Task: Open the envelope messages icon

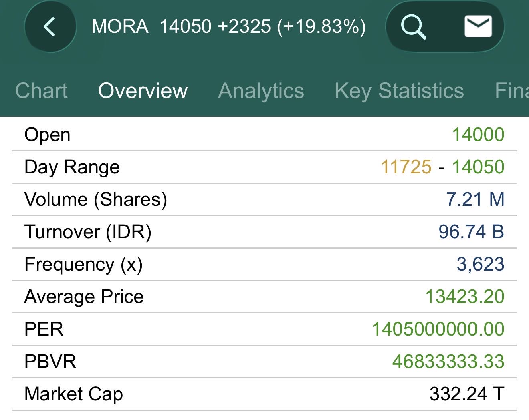Action: [x=478, y=27]
